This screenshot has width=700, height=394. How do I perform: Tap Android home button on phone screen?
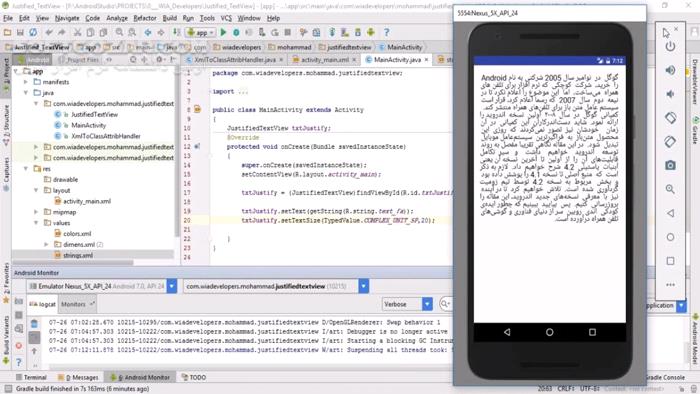(550, 332)
